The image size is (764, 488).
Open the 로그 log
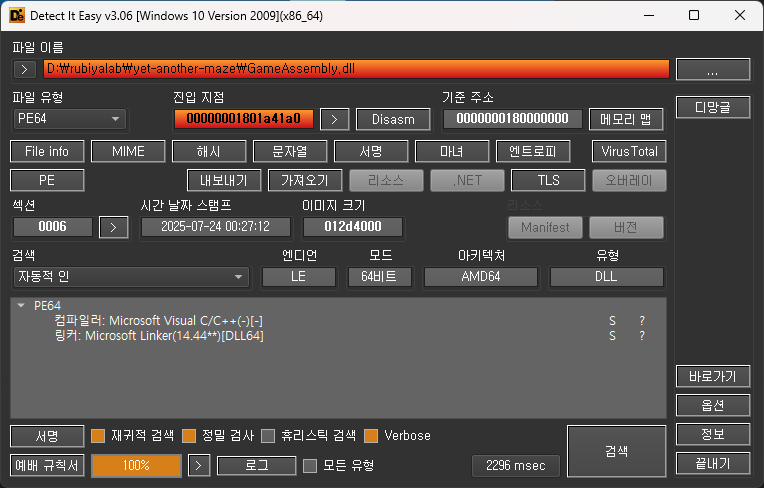point(256,465)
